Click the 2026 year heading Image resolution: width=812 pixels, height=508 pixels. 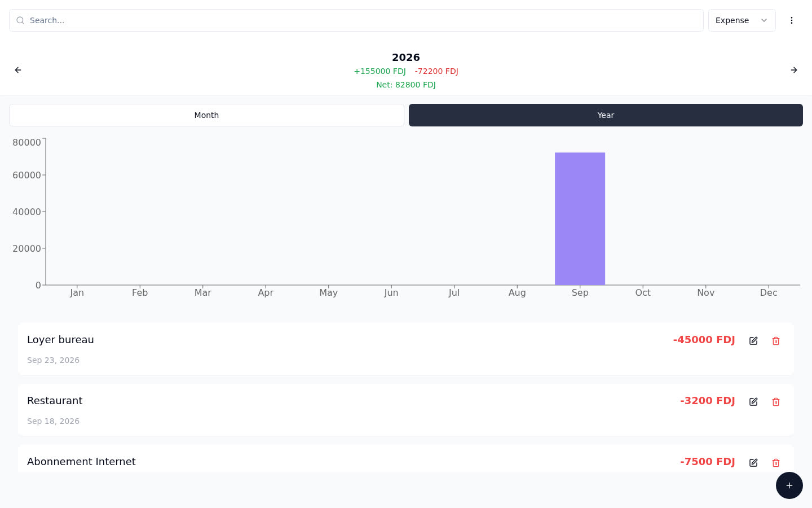tap(406, 58)
